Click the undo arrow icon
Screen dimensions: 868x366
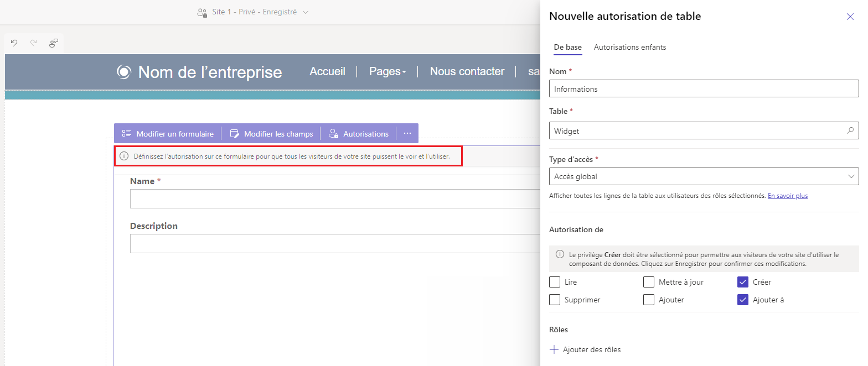pyautogui.click(x=14, y=43)
